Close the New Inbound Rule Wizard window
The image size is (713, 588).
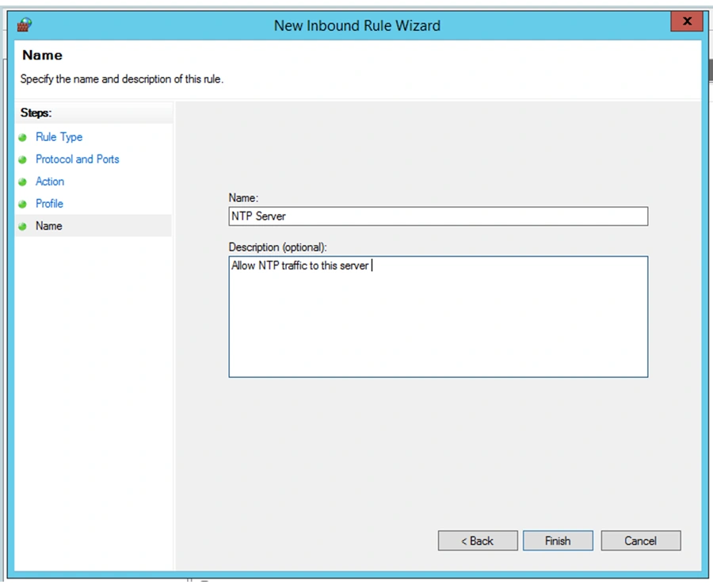687,22
